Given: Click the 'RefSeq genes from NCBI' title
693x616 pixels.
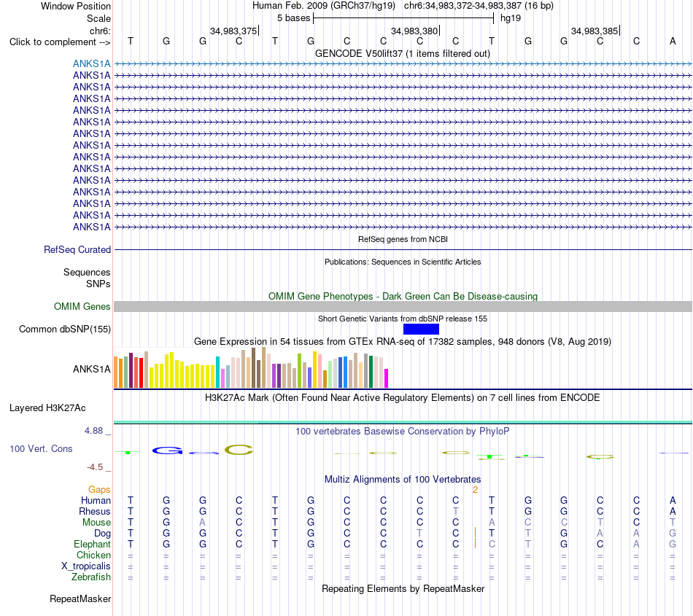Looking at the screenshot, I should 403,239.
